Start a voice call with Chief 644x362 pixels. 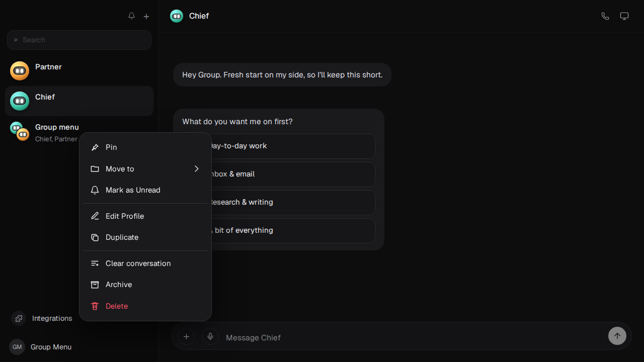pyautogui.click(x=605, y=16)
